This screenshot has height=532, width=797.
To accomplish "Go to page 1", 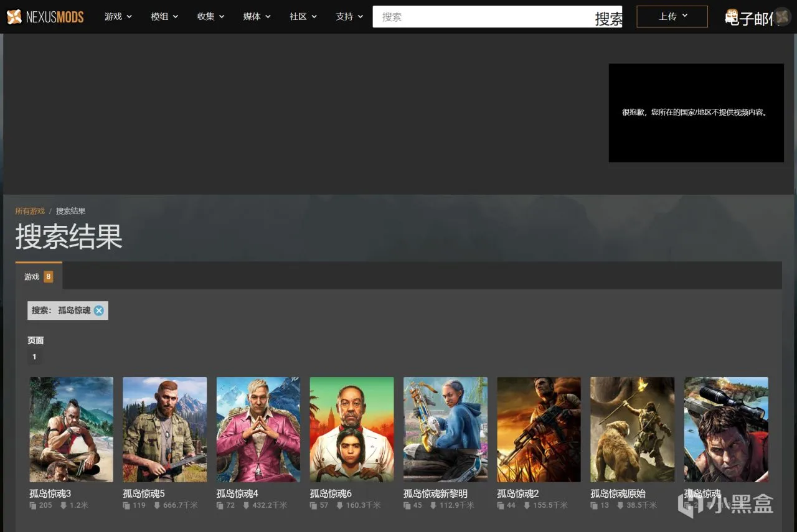I will click(x=34, y=357).
